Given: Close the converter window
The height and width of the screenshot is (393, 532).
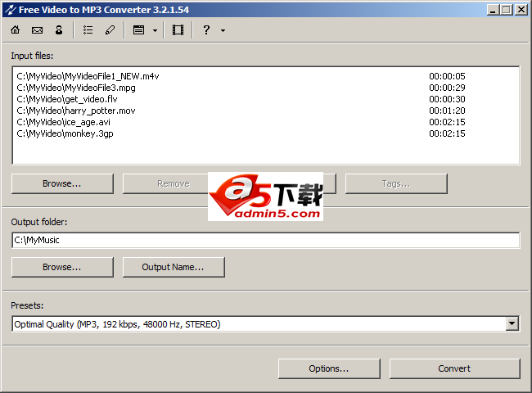Looking at the screenshot, I should tap(521, 10).
